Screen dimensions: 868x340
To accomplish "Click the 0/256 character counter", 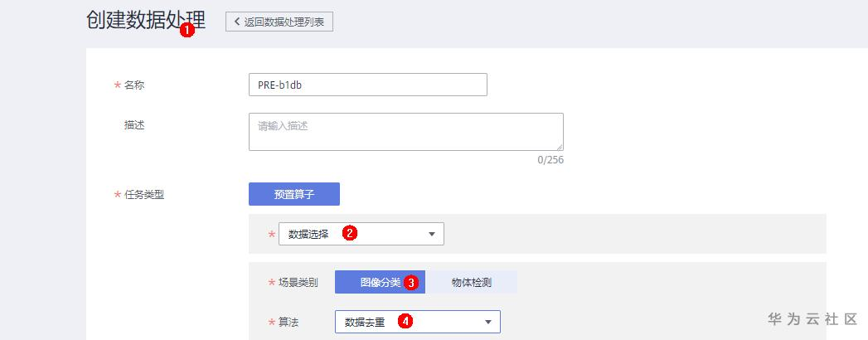I will coord(550,159).
